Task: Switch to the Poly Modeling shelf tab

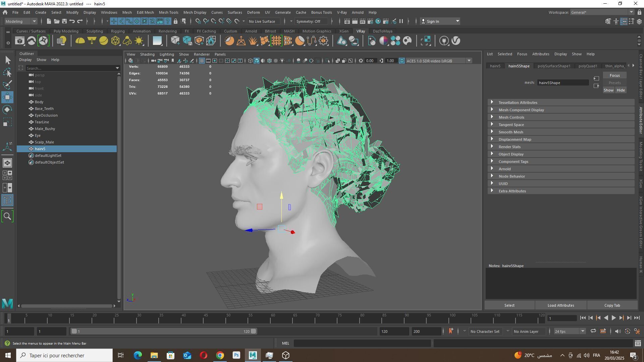Action: [x=66, y=31]
